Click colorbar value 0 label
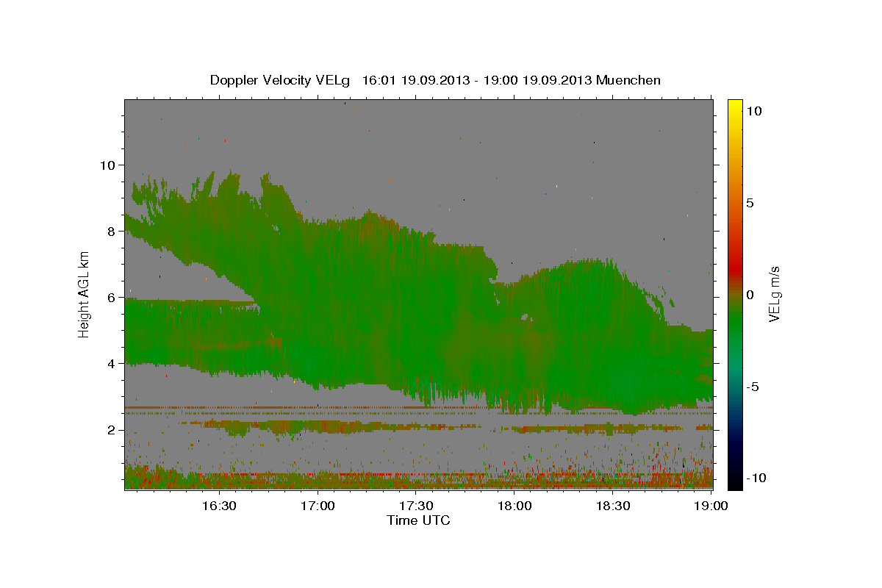Viewport: 882px width, 588px height. [750, 295]
